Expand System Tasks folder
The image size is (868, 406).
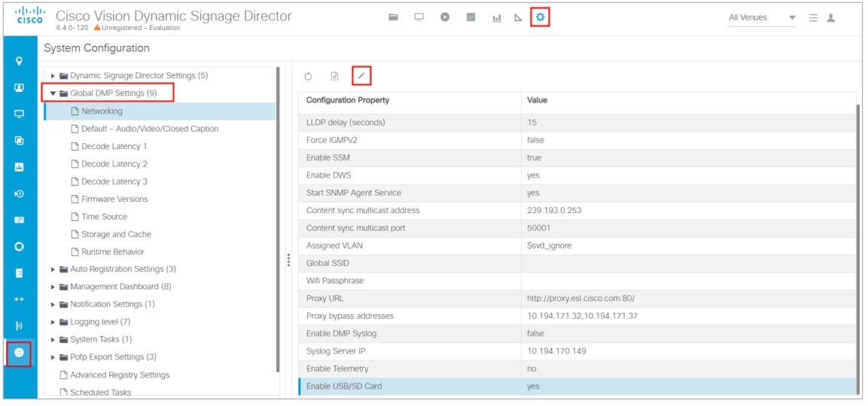click(x=53, y=340)
